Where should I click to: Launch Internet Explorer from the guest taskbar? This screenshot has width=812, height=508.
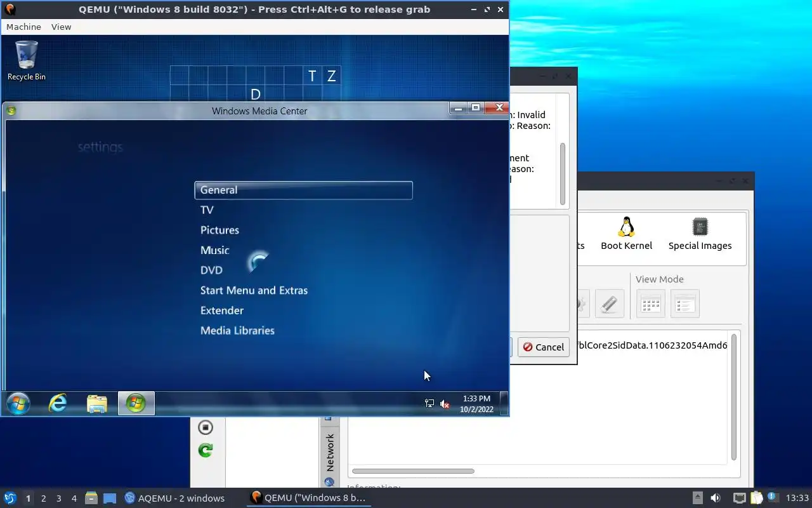58,403
